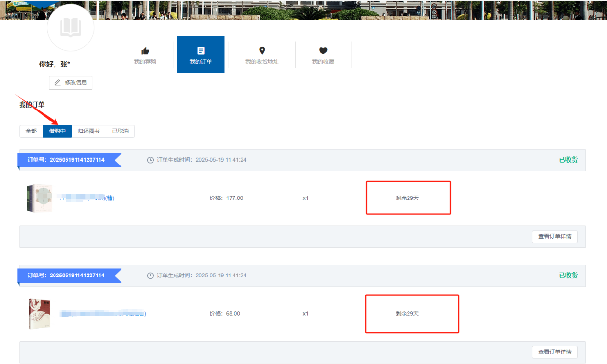This screenshot has height=364, width=607.
Task: Click the book avatar icon above 你好
Action: 70,28
